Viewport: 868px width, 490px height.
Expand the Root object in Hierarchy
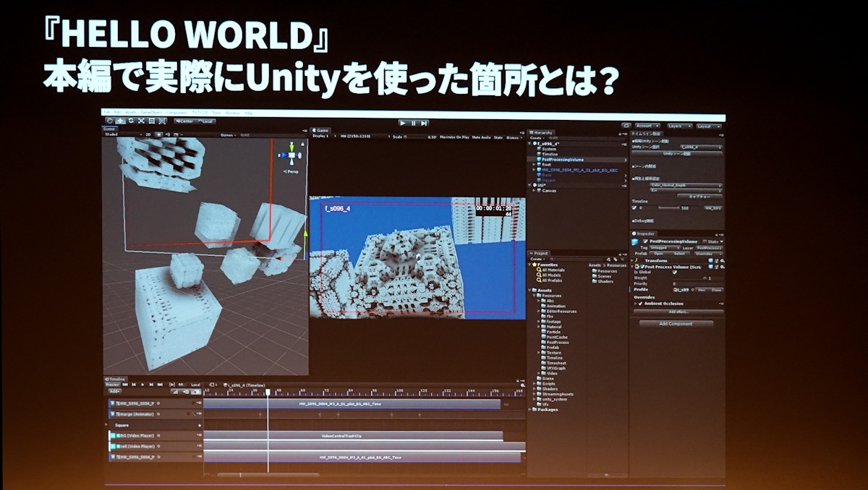tap(534, 165)
